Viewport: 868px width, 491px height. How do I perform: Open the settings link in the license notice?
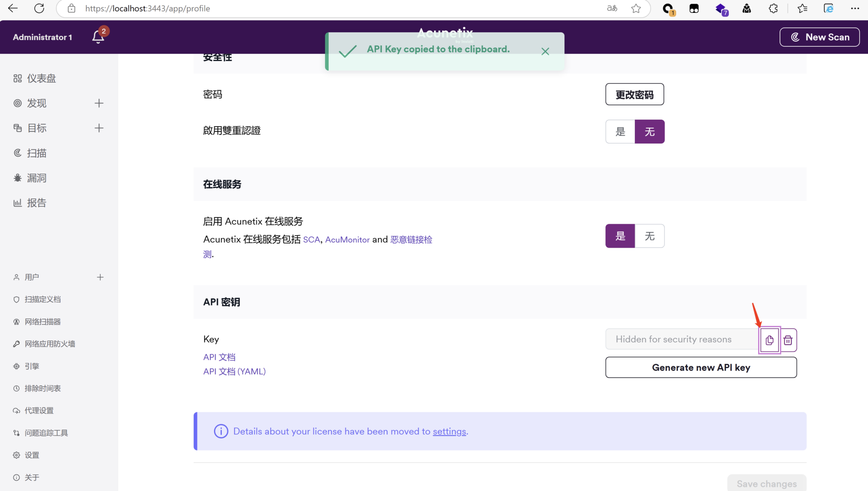[449, 431]
